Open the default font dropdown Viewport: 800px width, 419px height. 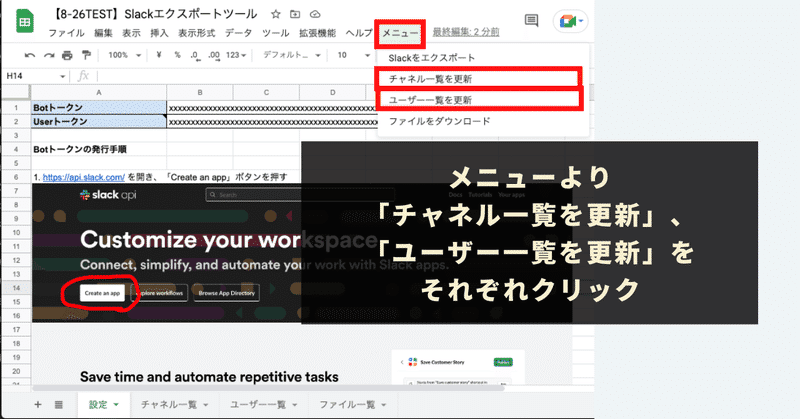[x=292, y=55]
